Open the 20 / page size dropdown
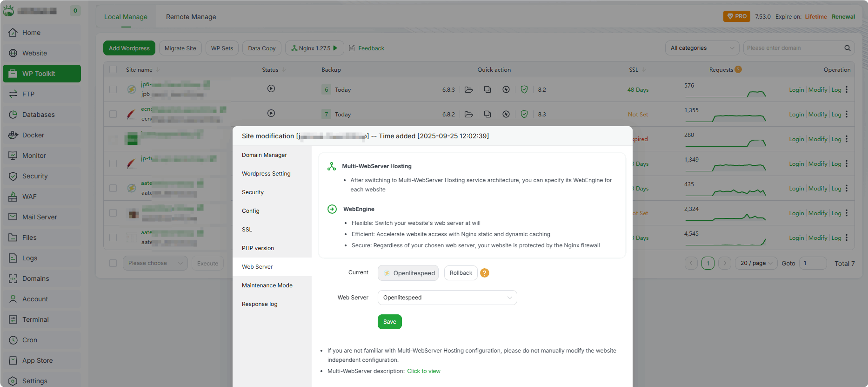868x387 pixels. coord(756,263)
